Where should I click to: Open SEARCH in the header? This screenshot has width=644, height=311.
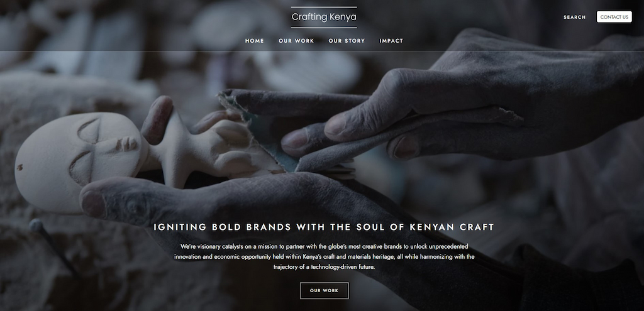tap(575, 17)
